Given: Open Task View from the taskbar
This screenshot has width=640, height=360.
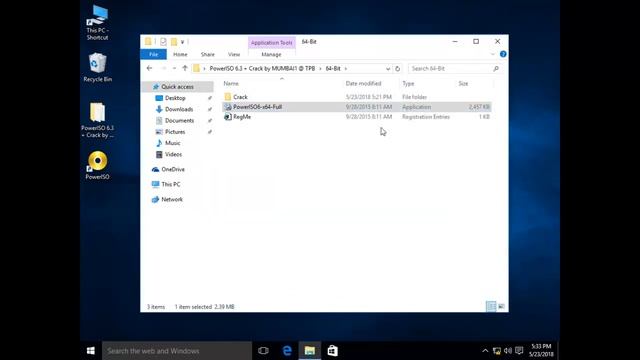Looking at the screenshot, I should pyautogui.click(x=263, y=351).
